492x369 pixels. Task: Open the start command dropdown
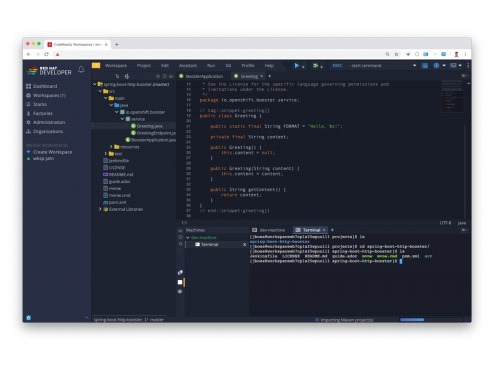(414, 66)
